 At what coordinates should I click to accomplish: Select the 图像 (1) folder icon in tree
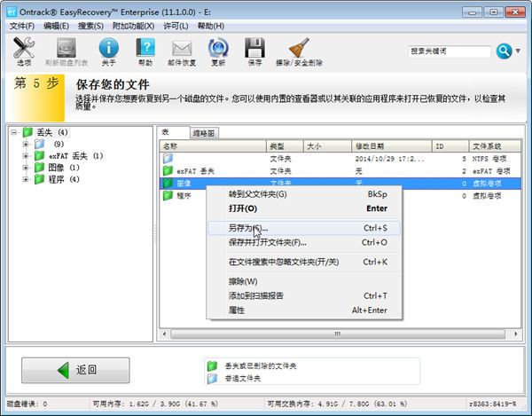[39, 168]
